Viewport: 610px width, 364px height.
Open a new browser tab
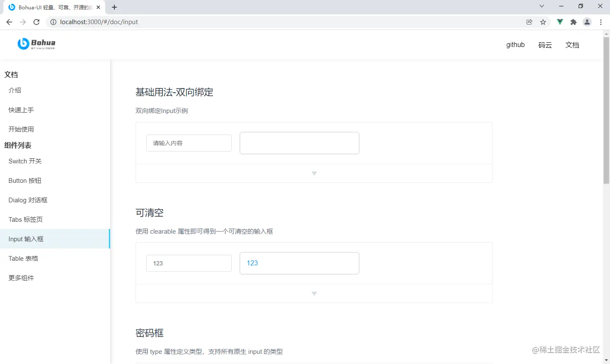click(114, 7)
